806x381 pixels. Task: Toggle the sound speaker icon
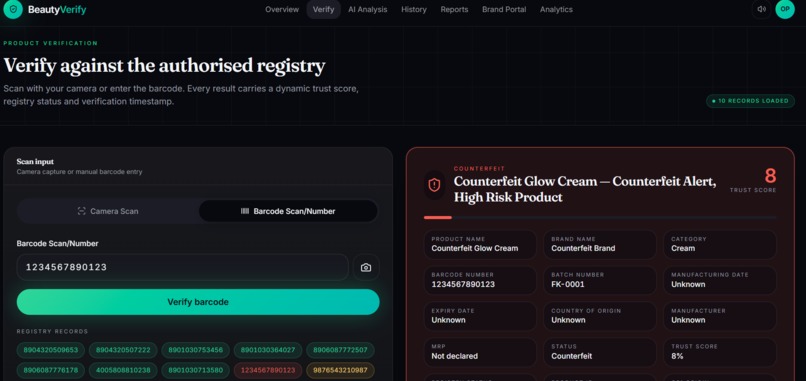761,9
